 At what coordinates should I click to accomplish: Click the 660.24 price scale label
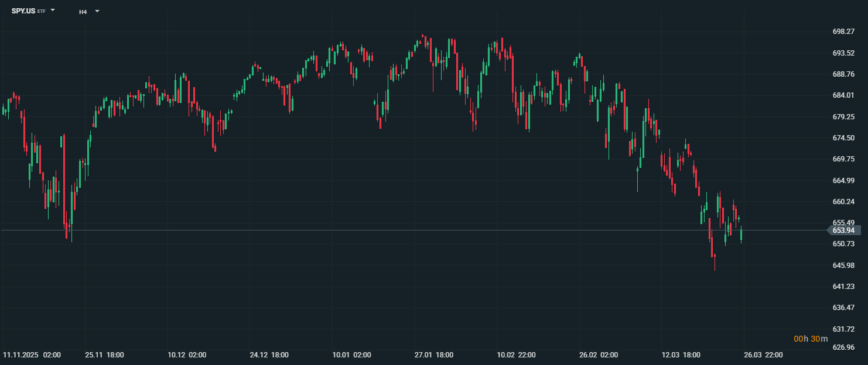[x=843, y=202]
